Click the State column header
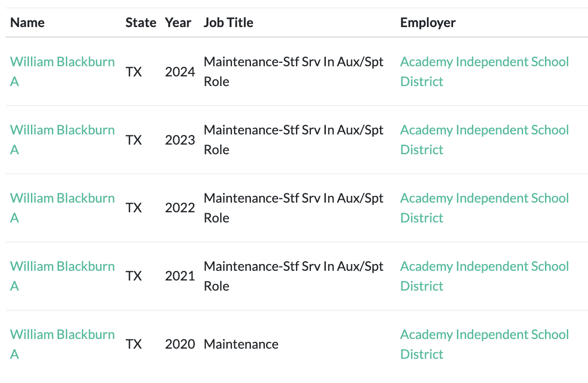Viewport: 588px width, 383px height. tap(141, 23)
